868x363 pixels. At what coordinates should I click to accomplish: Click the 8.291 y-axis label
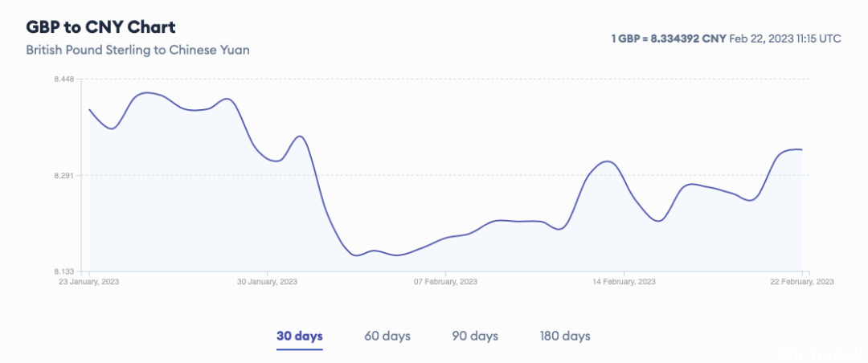click(64, 175)
